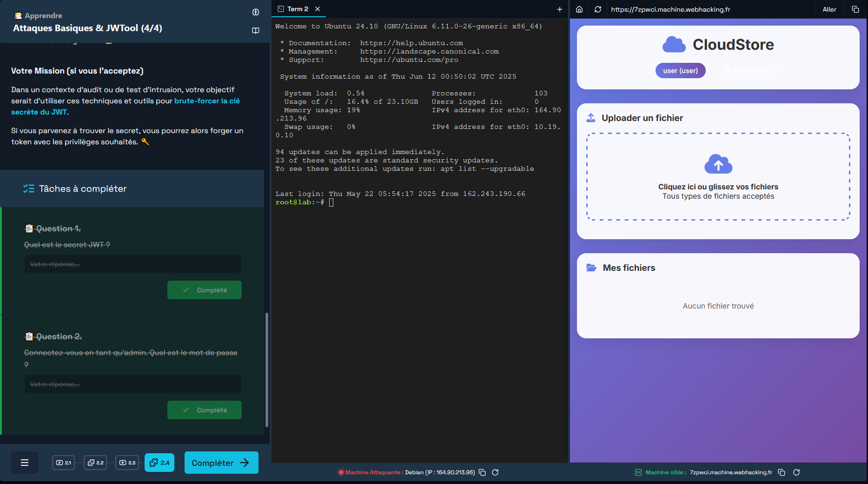Image resolution: width=868 pixels, height=484 pixels.
Task: Click the root@lab terminal prompt line
Action: (305, 202)
